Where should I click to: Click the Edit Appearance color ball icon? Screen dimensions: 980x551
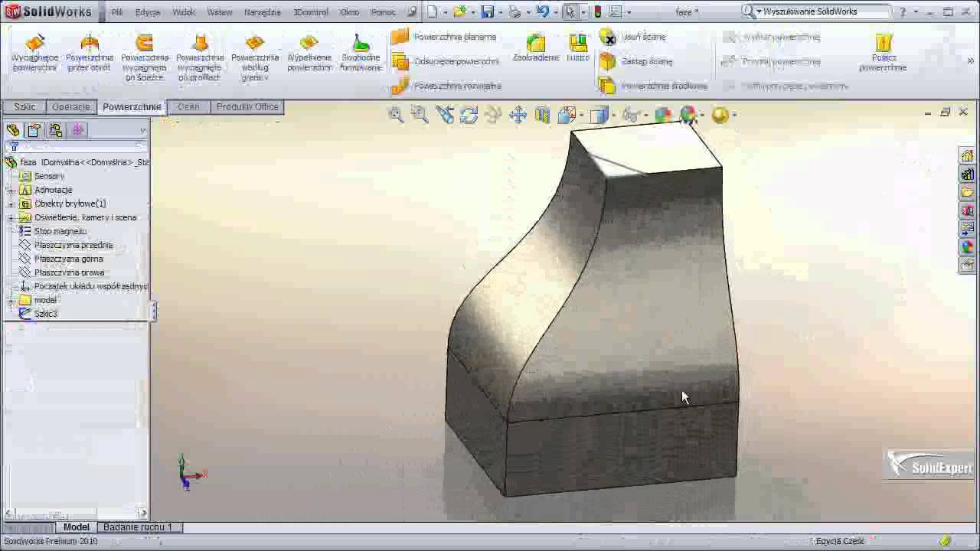(x=663, y=115)
